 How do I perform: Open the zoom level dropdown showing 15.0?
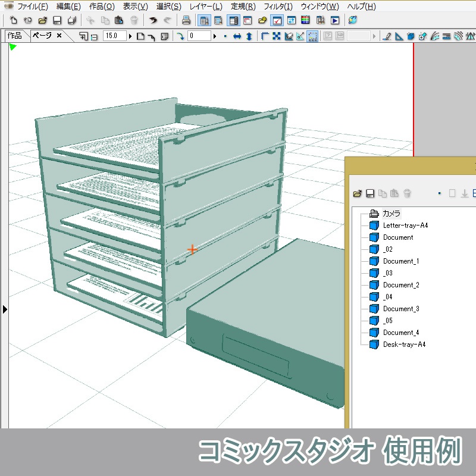tap(129, 35)
